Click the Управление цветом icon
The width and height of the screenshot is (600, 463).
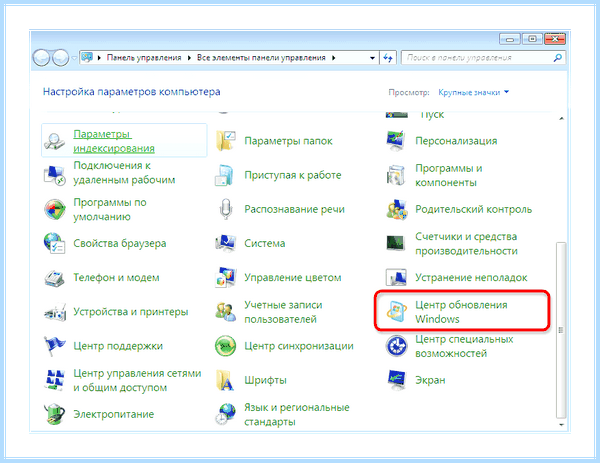pos(225,278)
